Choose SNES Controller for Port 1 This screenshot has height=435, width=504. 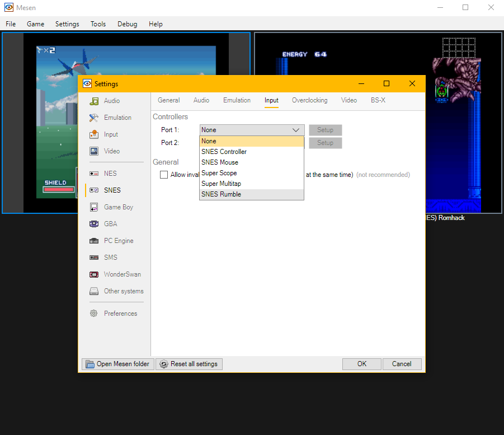(224, 152)
